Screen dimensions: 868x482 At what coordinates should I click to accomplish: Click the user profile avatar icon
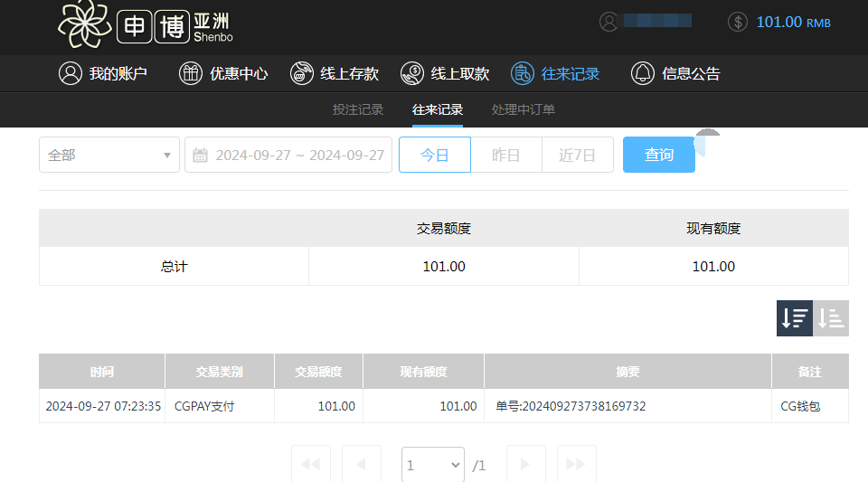(x=609, y=22)
